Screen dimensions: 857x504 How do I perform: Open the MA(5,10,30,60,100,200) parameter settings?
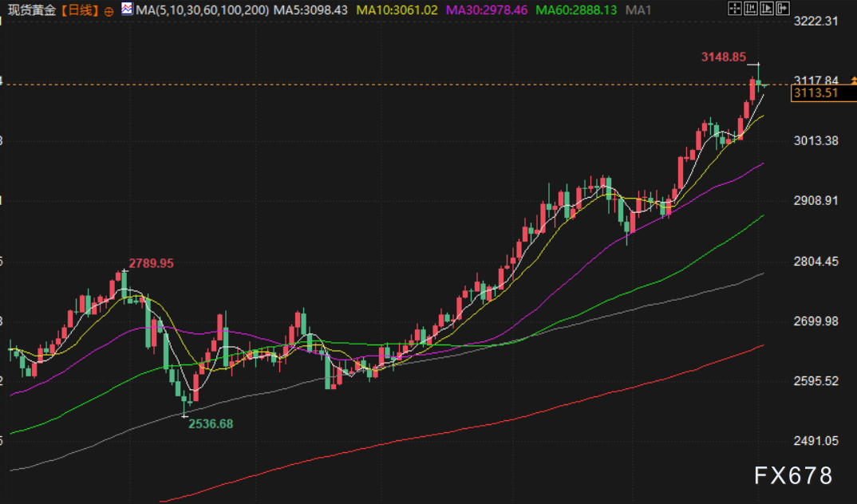pyautogui.click(x=202, y=10)
